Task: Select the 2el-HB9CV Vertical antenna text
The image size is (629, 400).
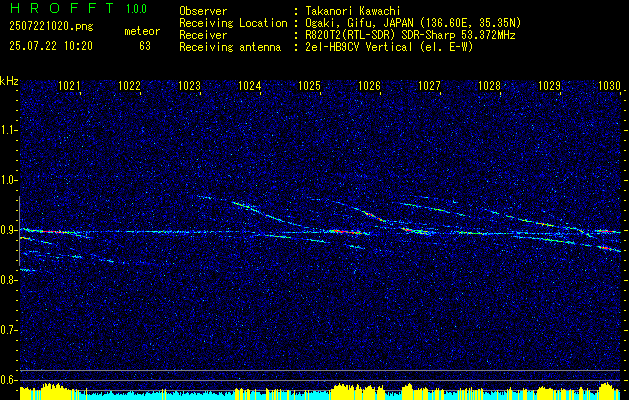Action: 388,47
